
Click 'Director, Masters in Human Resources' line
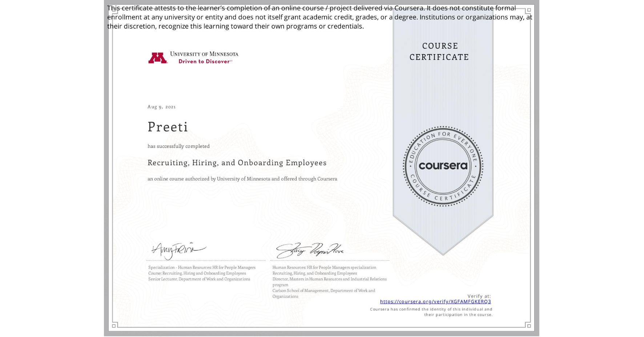pyautogui.click(x=330, y=282)
